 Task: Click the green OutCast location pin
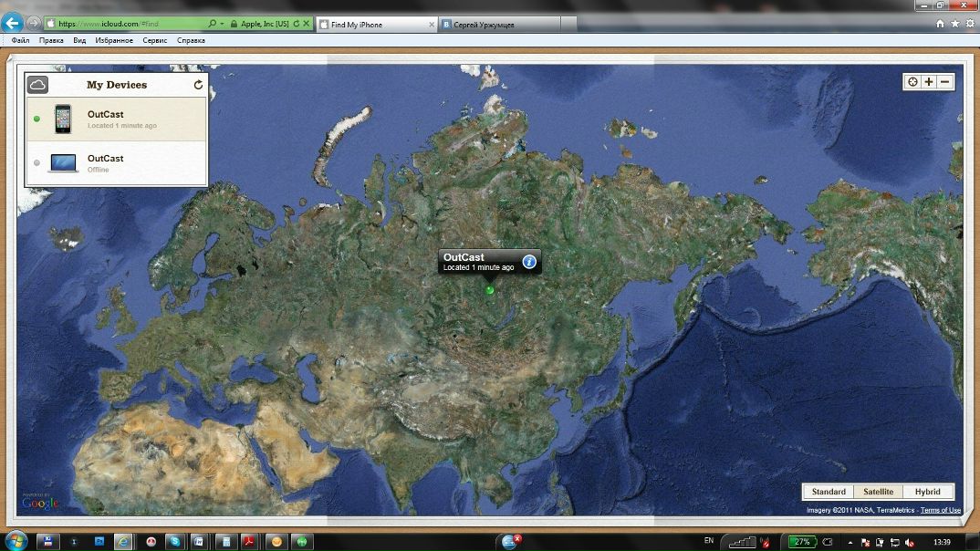tap(490, 290)
